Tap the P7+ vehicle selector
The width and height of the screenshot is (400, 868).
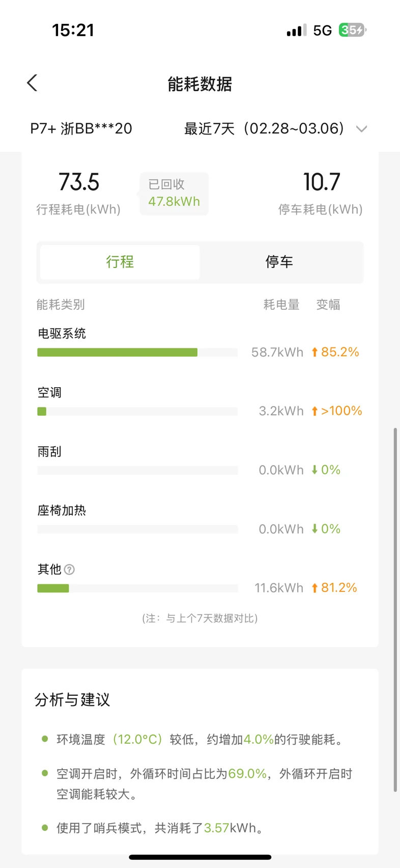(81, 128)
